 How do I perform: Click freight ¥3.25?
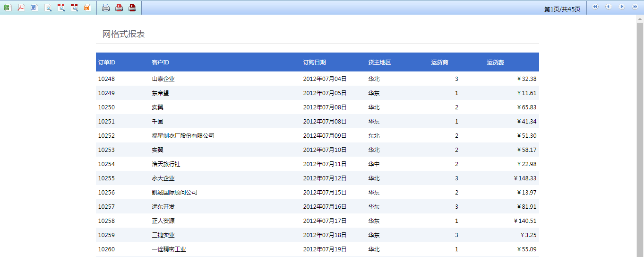528,235
